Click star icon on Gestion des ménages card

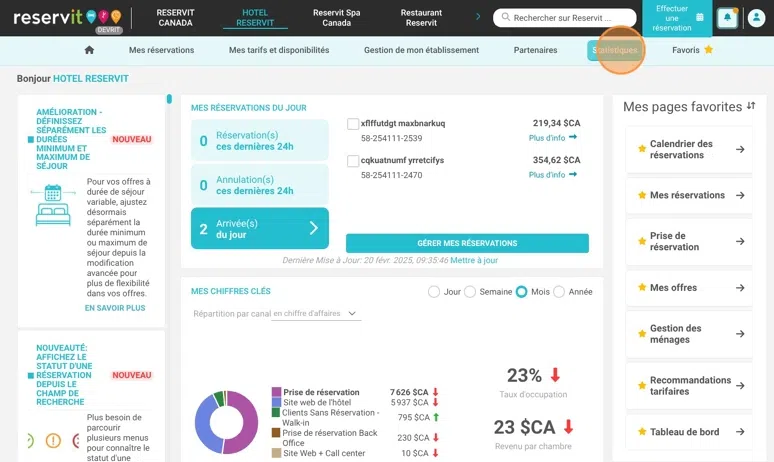[642, 334]
